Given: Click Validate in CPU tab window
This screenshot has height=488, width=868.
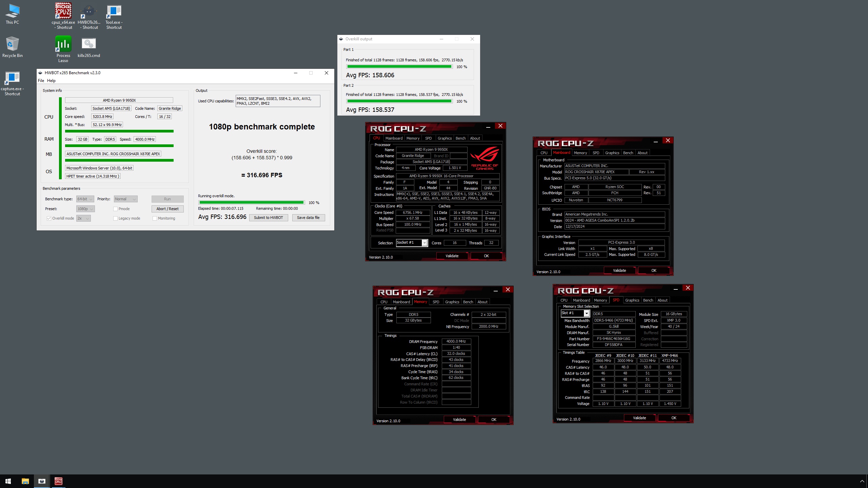Looking at the screenshot, I should click(x=452, y=256).
